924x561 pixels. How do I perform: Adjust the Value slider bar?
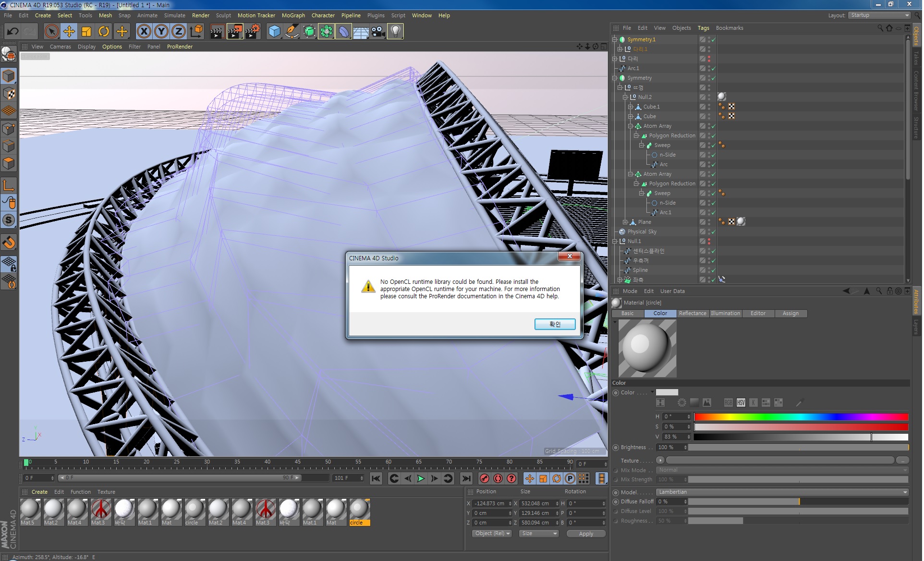801,437
